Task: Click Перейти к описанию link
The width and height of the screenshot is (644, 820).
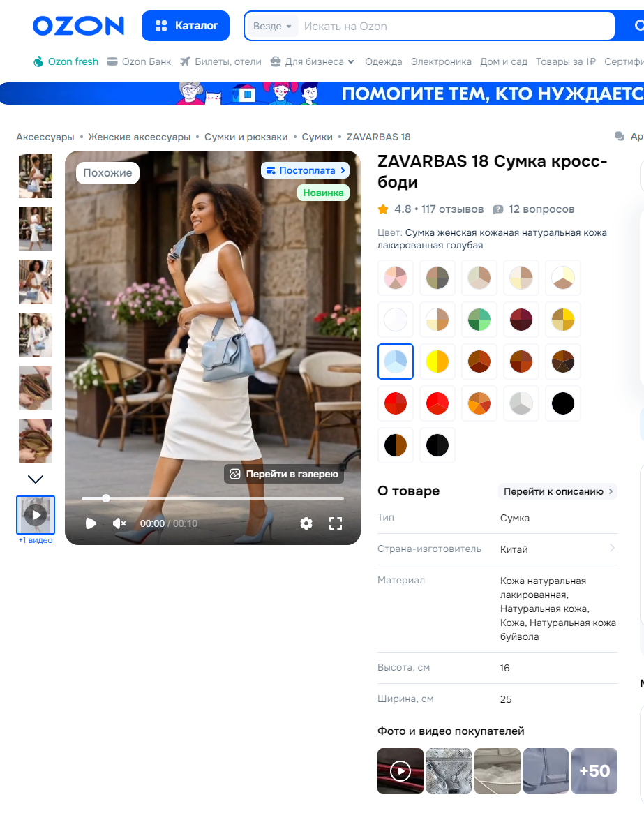Action: [x=557, y=491]
